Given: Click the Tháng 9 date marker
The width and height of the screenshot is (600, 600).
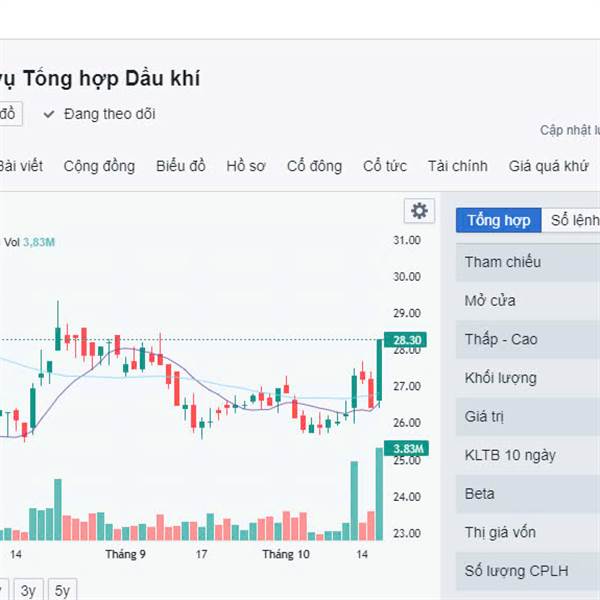Looking at the screenshot, I should click(126, 554).
